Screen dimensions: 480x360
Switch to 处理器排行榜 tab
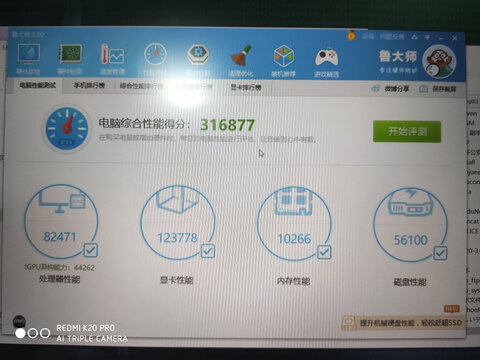coord(194,87)
